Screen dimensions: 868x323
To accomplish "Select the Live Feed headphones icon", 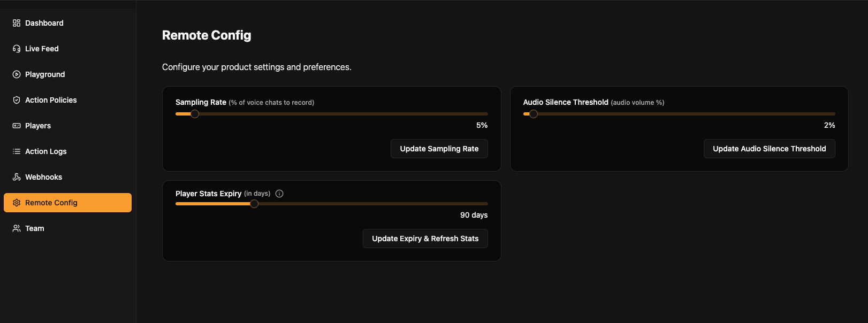I will coord(16,49).
